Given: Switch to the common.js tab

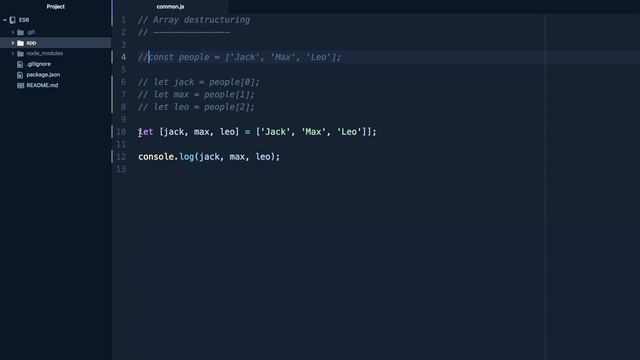Looking at the screenshot, I should [170, 7].
